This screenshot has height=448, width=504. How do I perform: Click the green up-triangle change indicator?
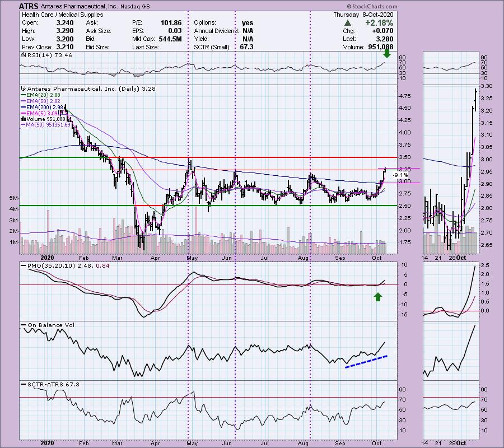click(x=347, y=23)
